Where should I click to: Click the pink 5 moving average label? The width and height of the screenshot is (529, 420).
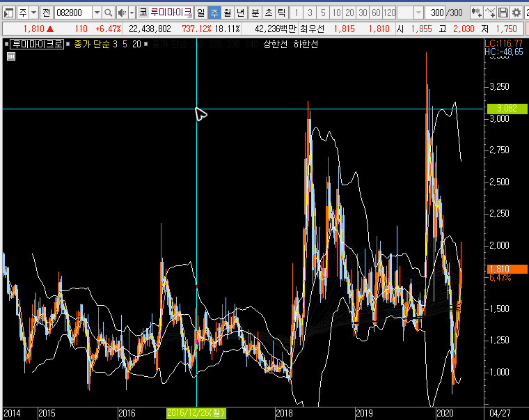125,44
